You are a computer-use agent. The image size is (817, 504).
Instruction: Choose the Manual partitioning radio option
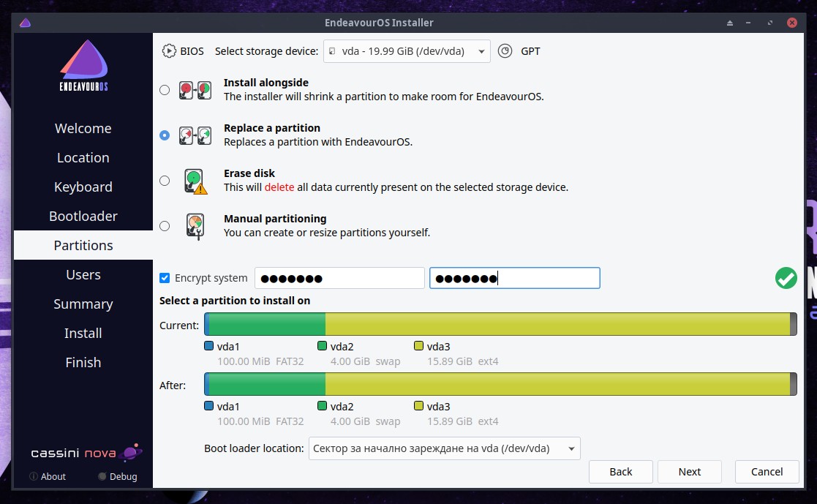point(165,226)
